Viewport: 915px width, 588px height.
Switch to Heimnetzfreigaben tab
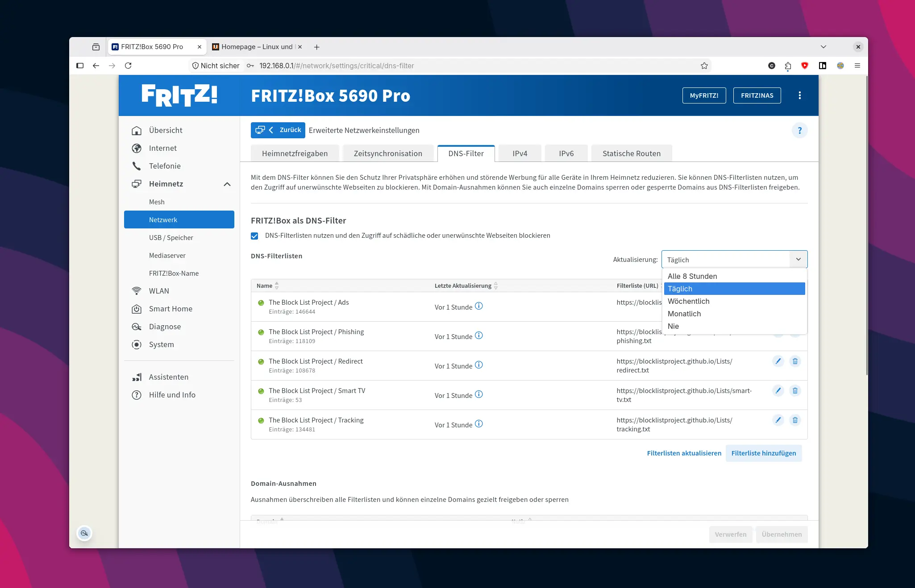click(x=295, y=153)
